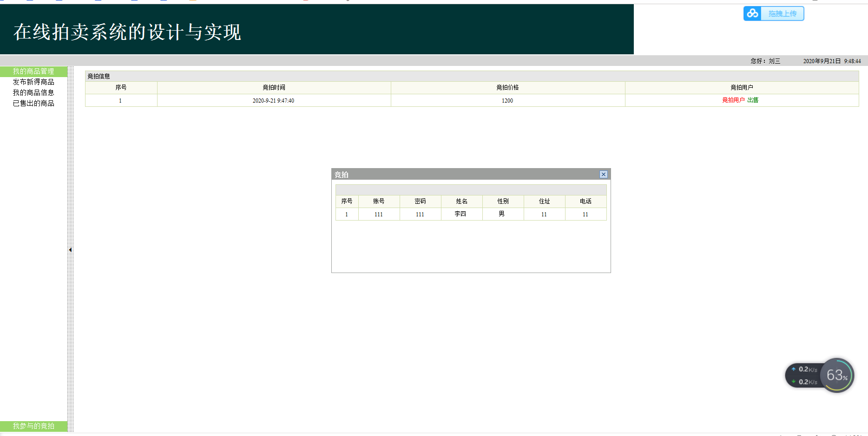Click the Baidu cloud upload icon
Viewport: 868px width, 436px height.
752,13
